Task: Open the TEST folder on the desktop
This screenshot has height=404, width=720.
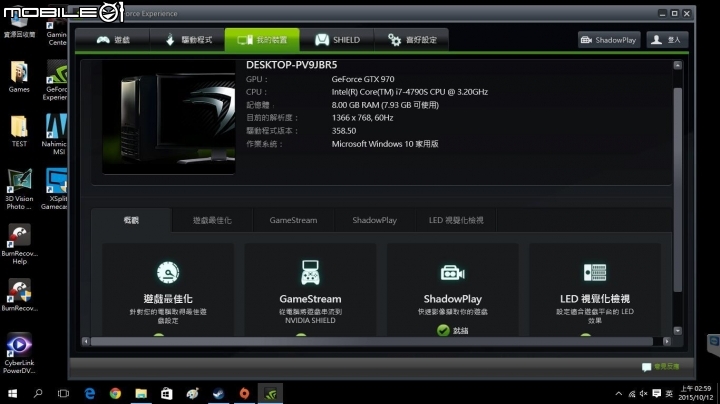Action: pos(19,131)
